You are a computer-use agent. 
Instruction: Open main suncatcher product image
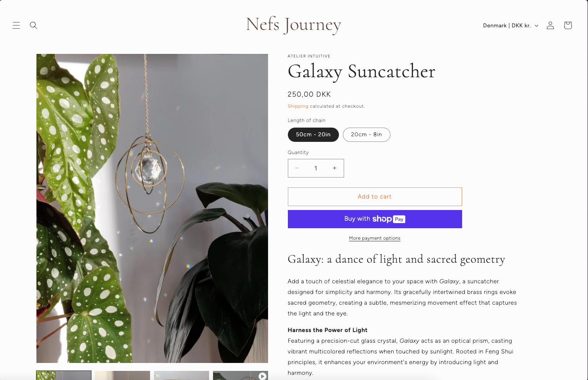tap(152, 208)
